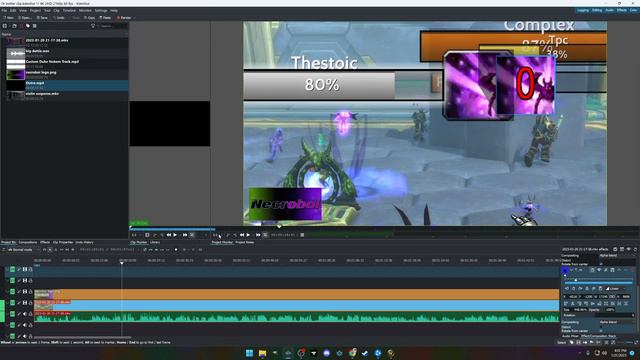Click the timeline playhead marker on ruler
This screenshot has height=360, width=640.
[122, 263]
